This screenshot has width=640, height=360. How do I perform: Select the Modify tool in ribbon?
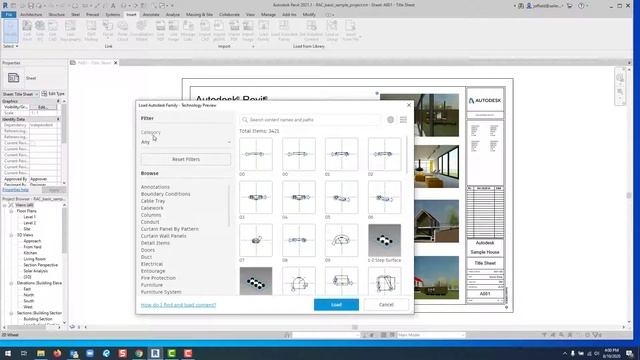pos(11,31)
